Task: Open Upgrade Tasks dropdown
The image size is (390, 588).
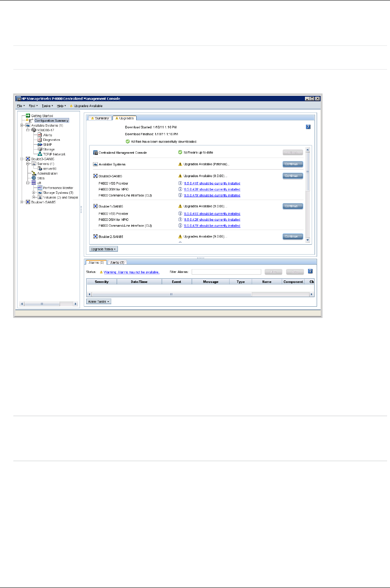Action: (104, 249)
